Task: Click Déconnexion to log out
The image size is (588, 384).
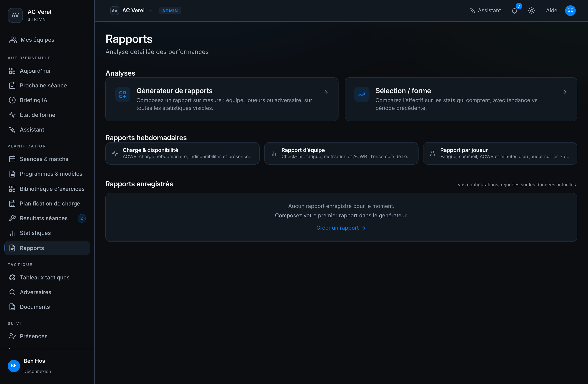Action: pyautogui.click(x=37, y=371)
